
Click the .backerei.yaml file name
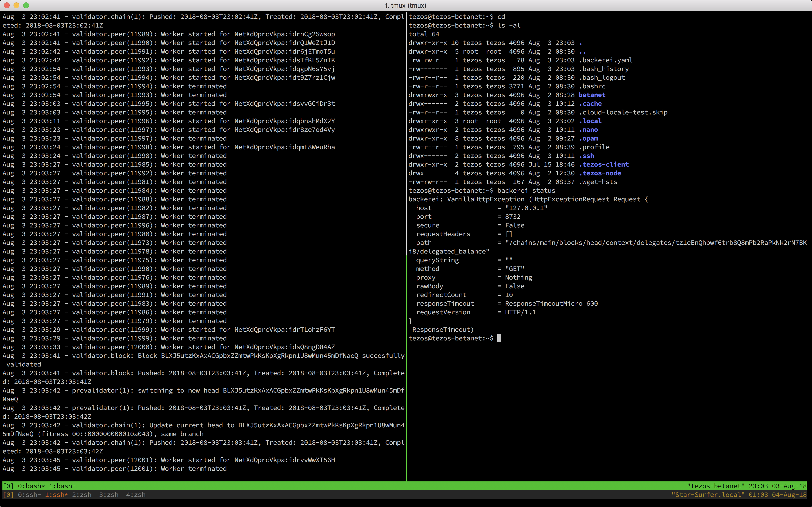(x=606, y=60)
